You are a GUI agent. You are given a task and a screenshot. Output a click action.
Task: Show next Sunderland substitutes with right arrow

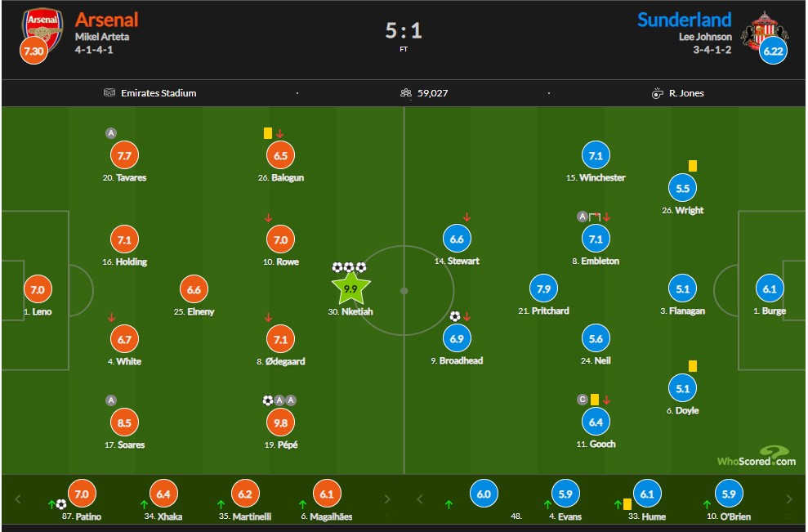click(789, 499)
